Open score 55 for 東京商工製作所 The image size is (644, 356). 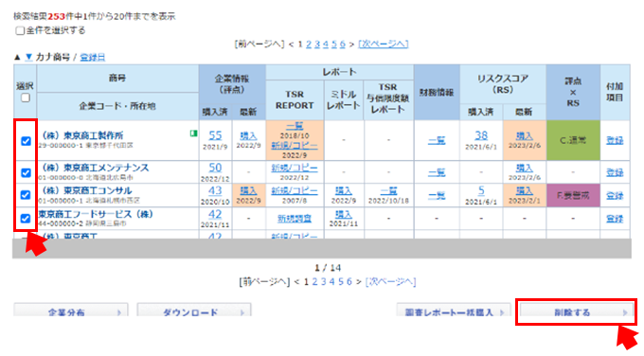click(215, 135)
